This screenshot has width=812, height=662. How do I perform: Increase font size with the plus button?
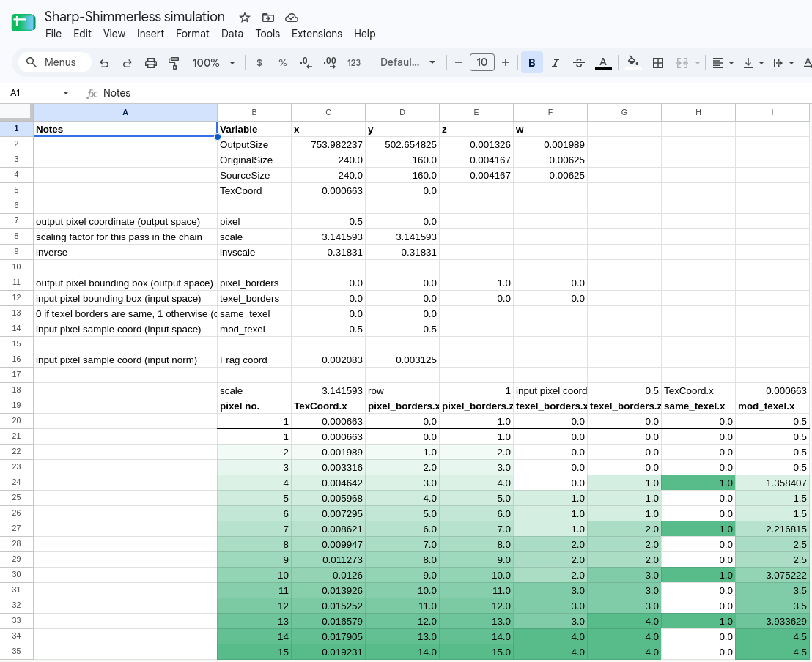pyautogui.click(x=506, y=63)
